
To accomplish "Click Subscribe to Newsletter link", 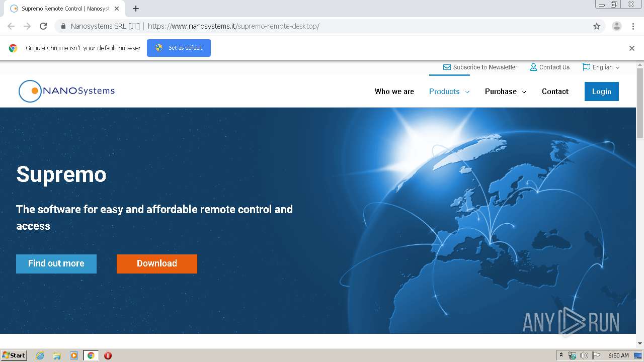I will coord(485,67).
